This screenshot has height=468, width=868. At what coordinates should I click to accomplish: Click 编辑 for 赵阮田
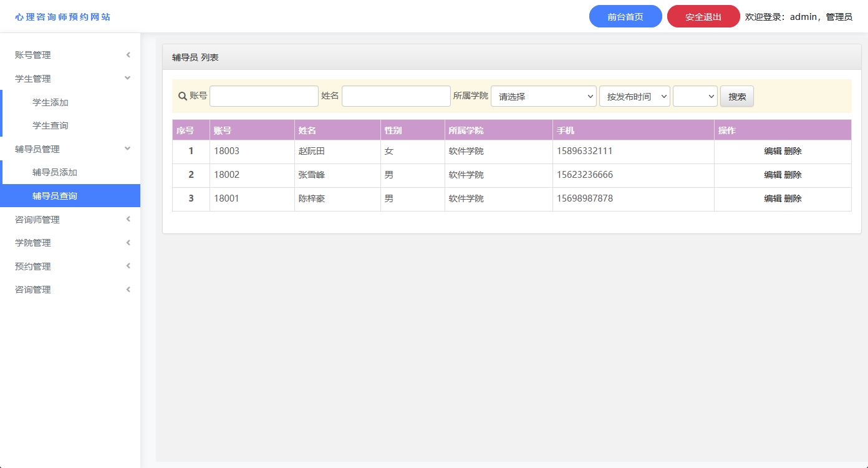[773, 151]
